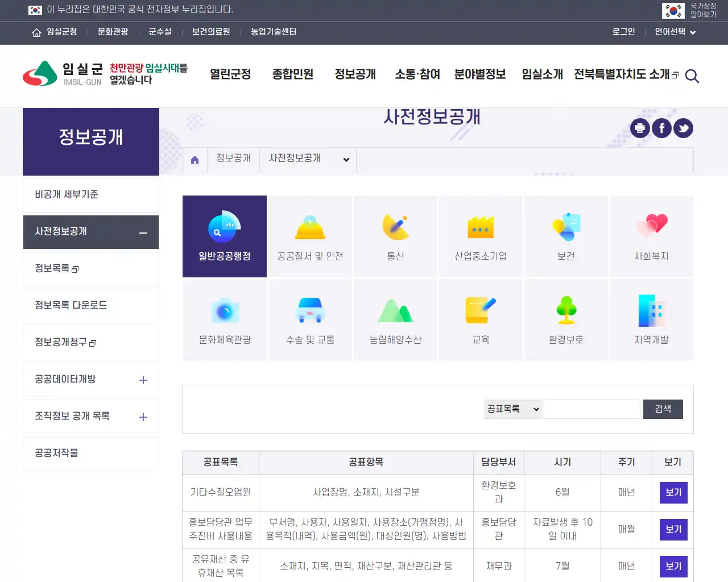Open the 공표목록 search type select box

pyautogui.click(x=513, y=409)
